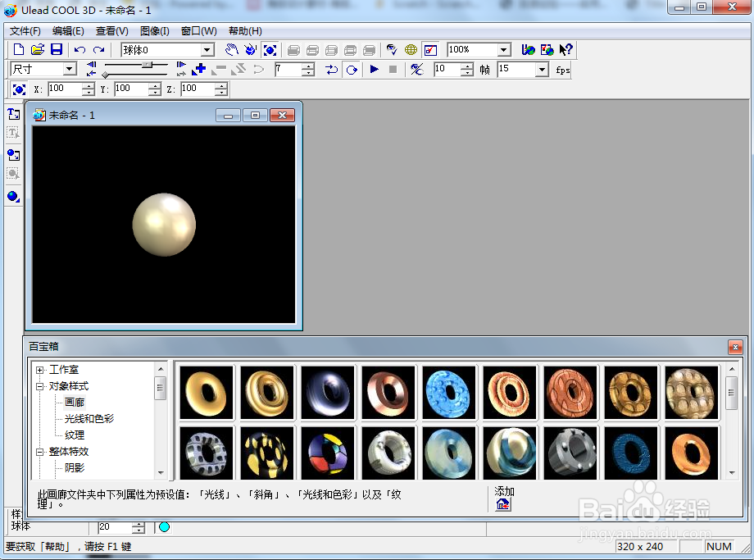This screenshot has height=560, width=754.
Task: Add a key frame with the plus icon
Action: (198, 69)
